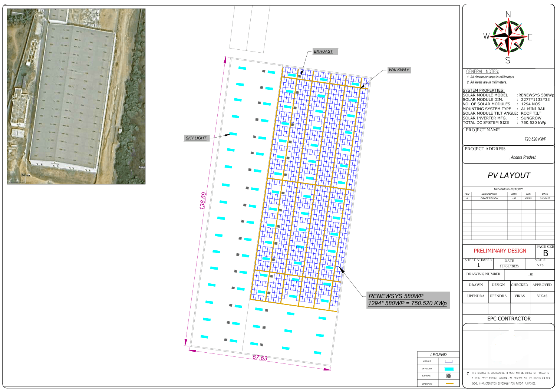
Task: Click the SHEET NUMBER label
Action: (478, 260)
